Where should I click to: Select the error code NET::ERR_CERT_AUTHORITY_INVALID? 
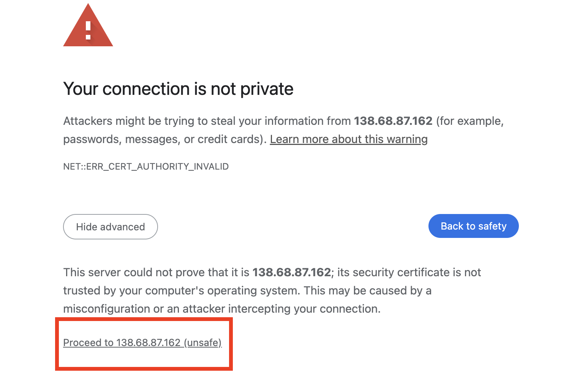(146, 166)
